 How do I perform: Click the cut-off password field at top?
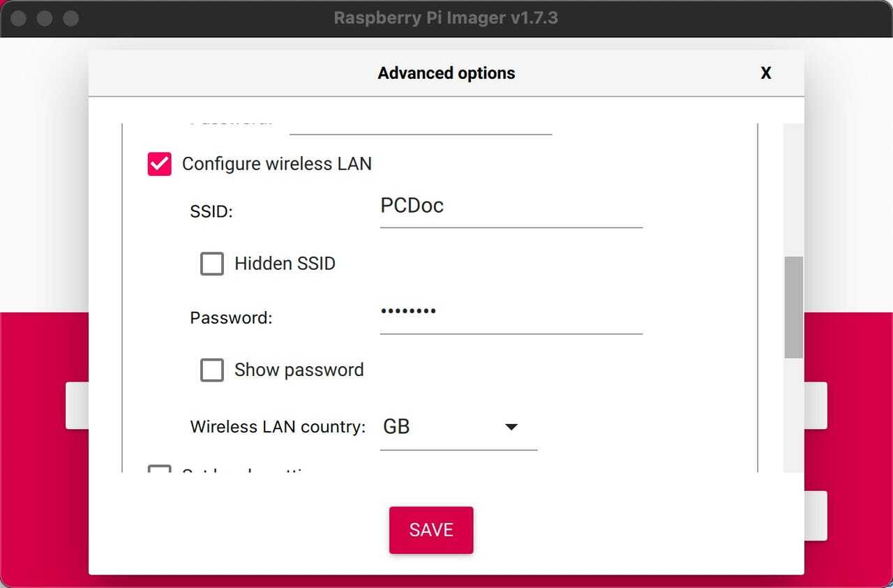(x=421, y=126)
